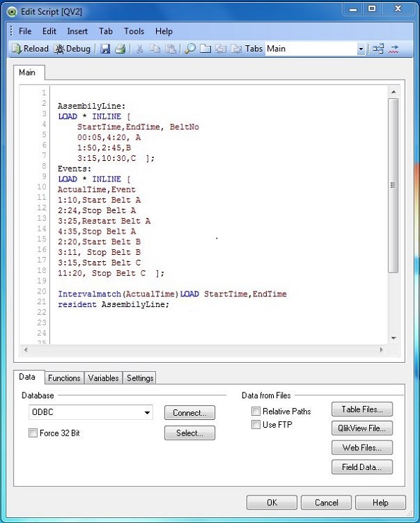Click the '2:20,Start Belt B' line
The image size is (420, 523).
coord(99,242)
